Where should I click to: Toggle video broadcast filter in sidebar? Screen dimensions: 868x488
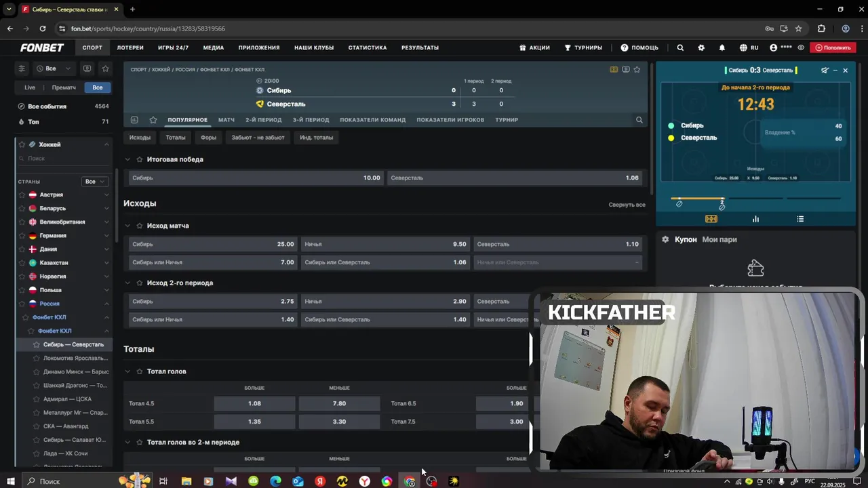pos(87,68)
